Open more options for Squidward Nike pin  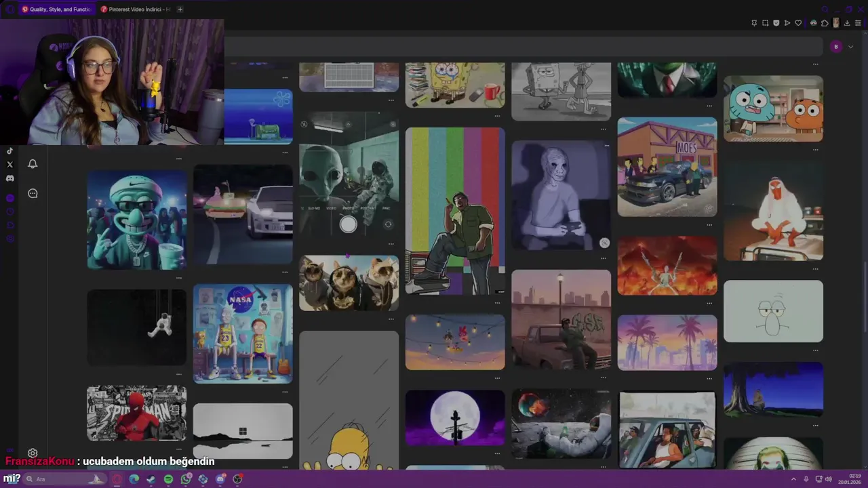179,277
